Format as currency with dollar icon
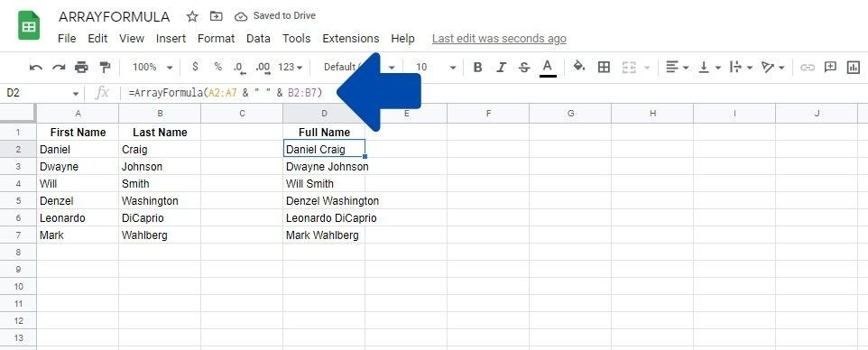Screen dimensions: 868x350 tap(195, 67)
